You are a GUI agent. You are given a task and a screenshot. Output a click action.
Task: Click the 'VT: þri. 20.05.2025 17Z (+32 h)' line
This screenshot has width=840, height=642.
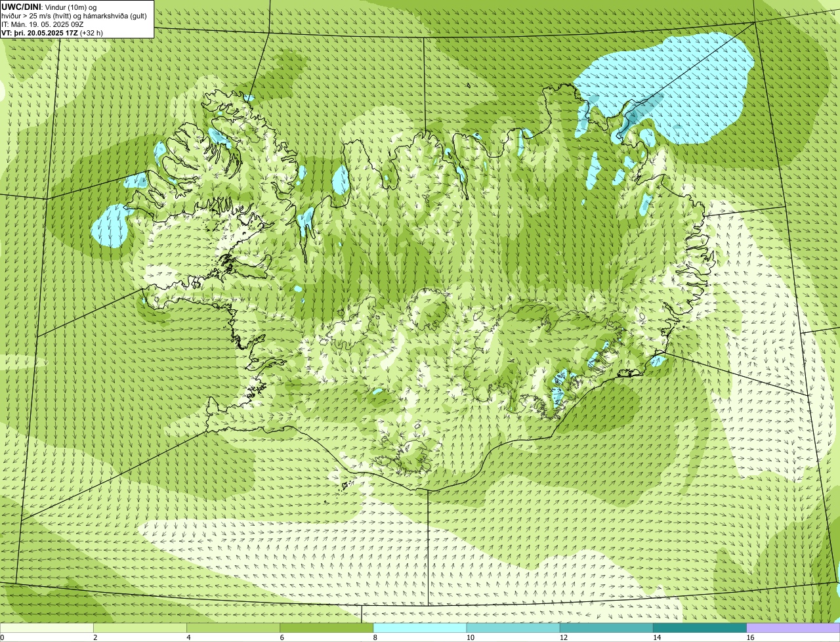(52, 32)
